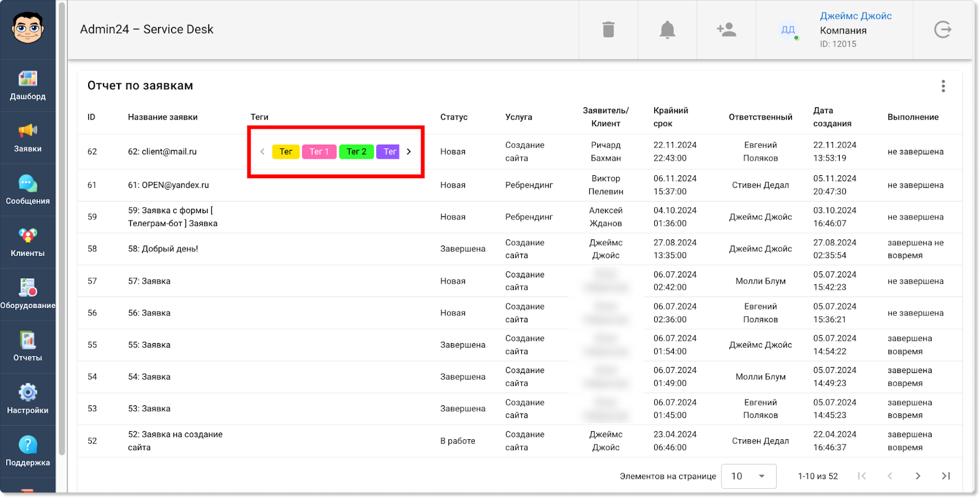Click the pink Тег 1 tag

tap(319, 151)
